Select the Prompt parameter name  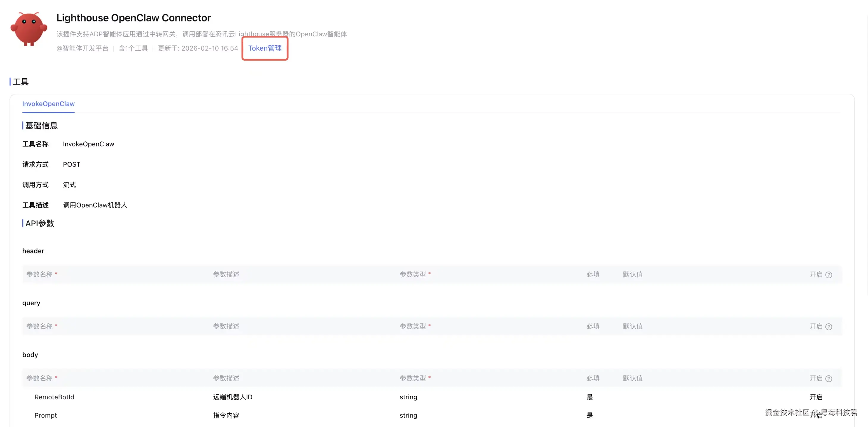click(46, 415)
